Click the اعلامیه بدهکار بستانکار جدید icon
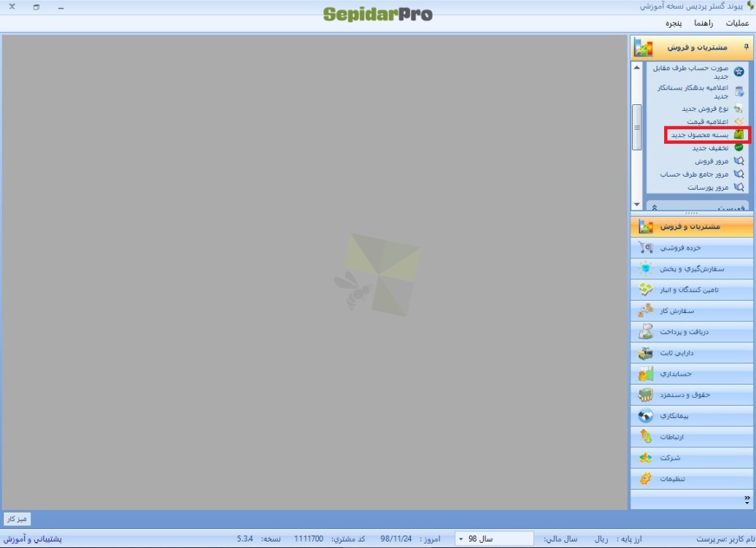This screenshot has height=548, width=756. (x=738, y=91)
